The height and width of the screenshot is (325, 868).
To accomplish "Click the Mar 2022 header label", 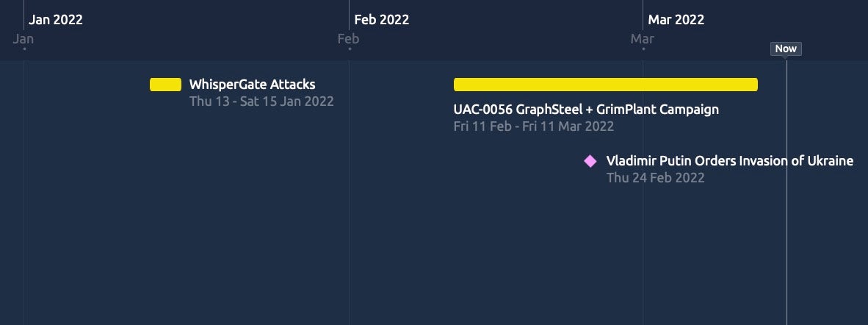I will (x=676, y=20).
